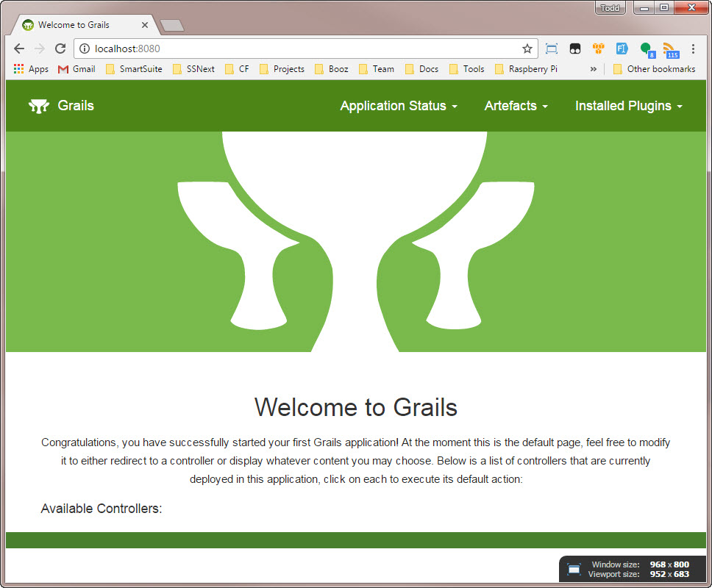Image resolution: width=712 pixels, height=588 pixels.
Task: Click the resizer icon in the window size tooltip
Action: 574,569
